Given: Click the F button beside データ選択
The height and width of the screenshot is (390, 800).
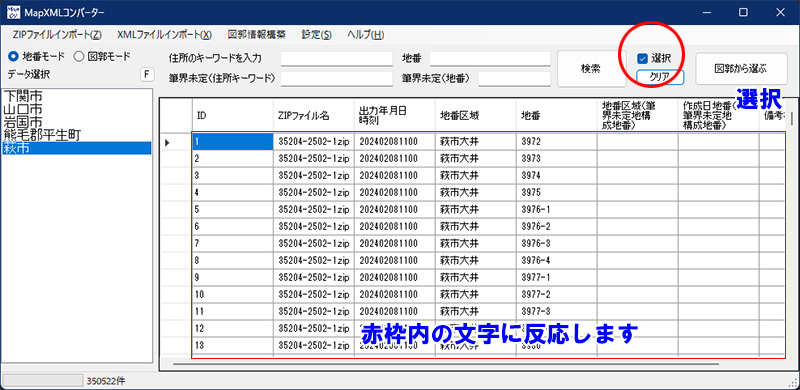Looking at the screenshot, I should click(147, 75).
